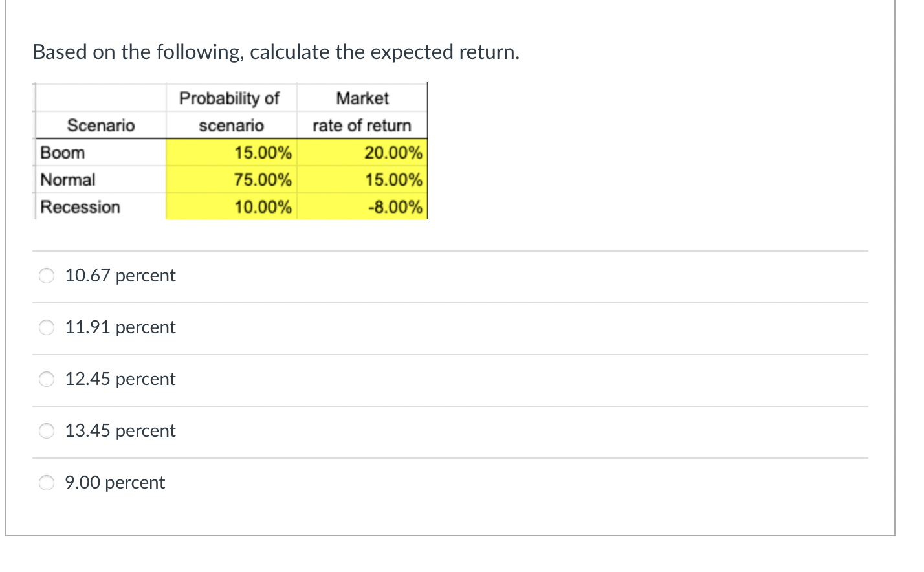Select the 11.91 percent radio button
The image size is (924, 572).
point(46,327)
